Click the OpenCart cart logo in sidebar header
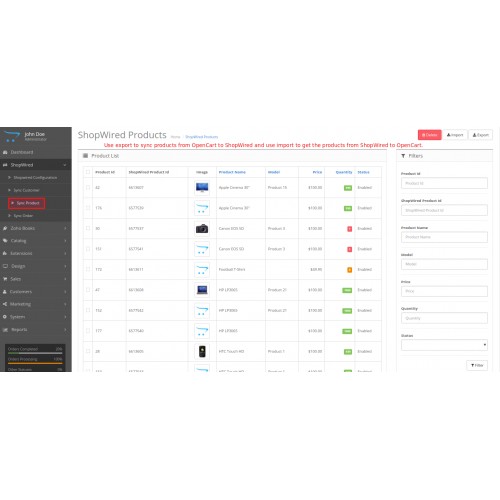This screenshot has width=500, height=500. pos(11,137)
